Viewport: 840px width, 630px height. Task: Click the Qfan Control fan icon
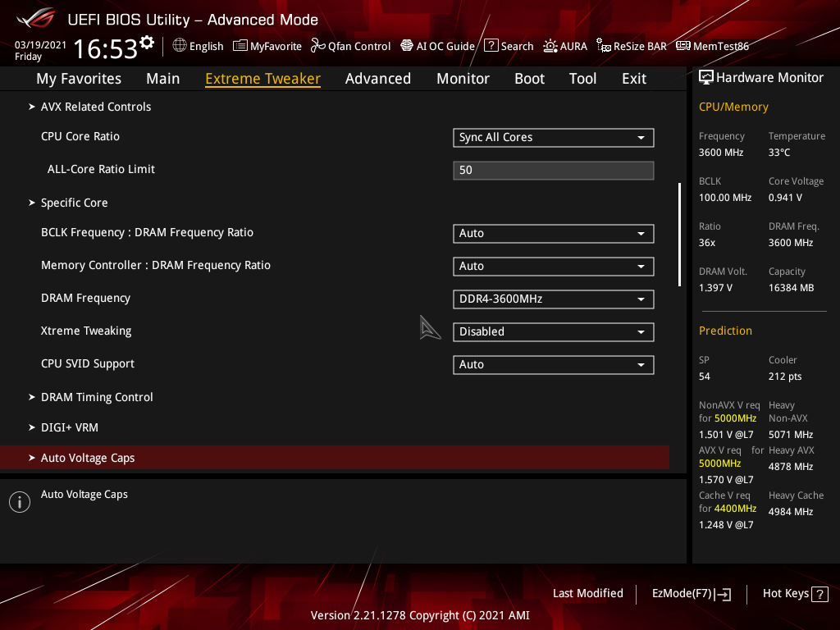point(317,46)
